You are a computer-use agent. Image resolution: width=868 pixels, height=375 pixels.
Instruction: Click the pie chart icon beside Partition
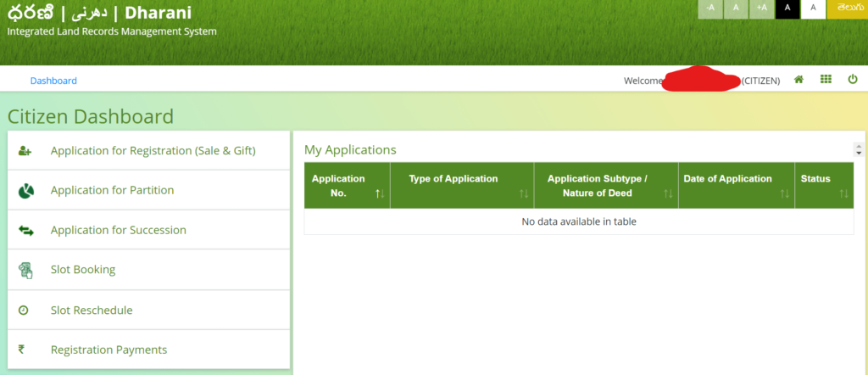[x=26, y=191]
